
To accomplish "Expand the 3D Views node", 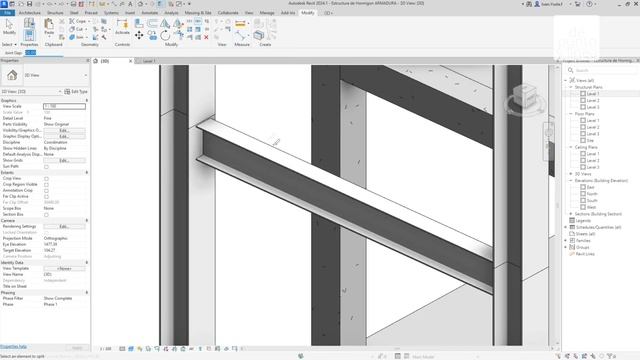I will click(x=571, y=174).
